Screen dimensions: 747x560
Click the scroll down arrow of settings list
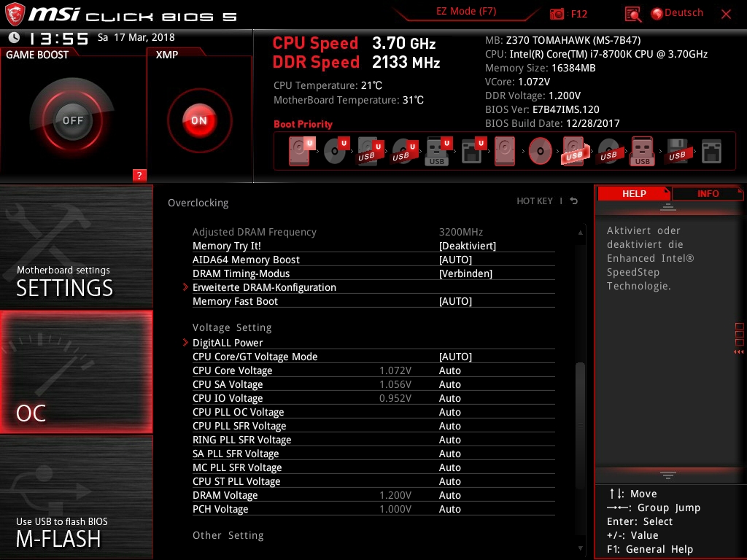[x=580, y=548]
